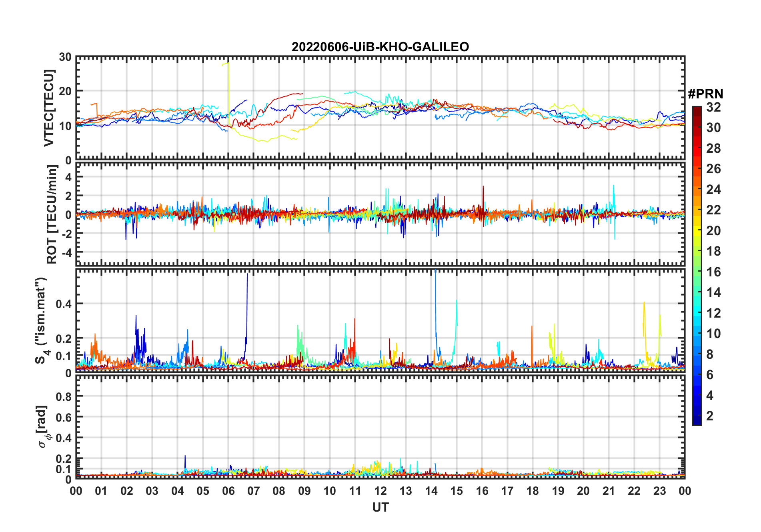761x532 pixels.
Task: Click the #PRN colorbar title
Action: point(705,94)
